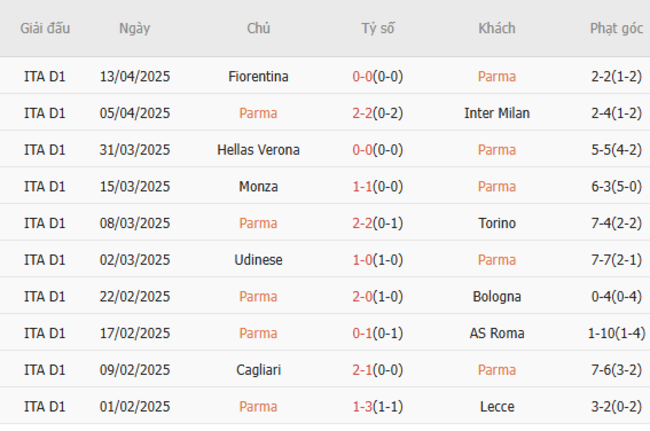Screen dimensions: 650x431
Task: Click the 2-0(1-0) score against Bologna
Action: (378, 297)
